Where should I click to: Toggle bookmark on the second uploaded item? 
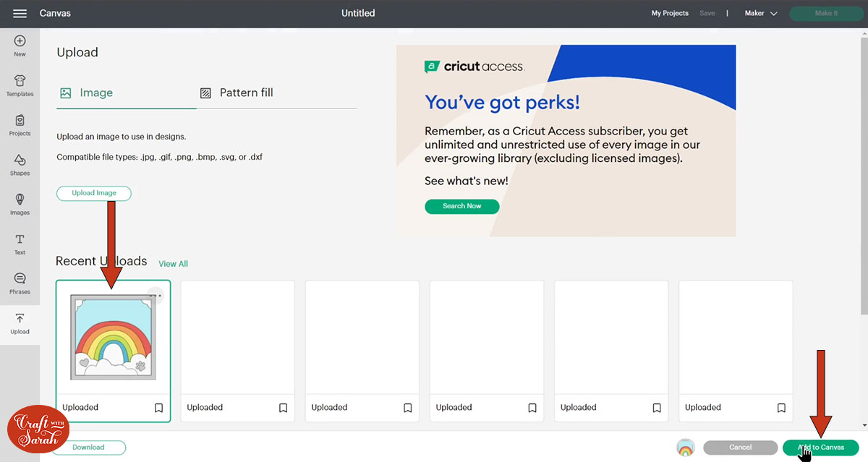click(284, 408)
